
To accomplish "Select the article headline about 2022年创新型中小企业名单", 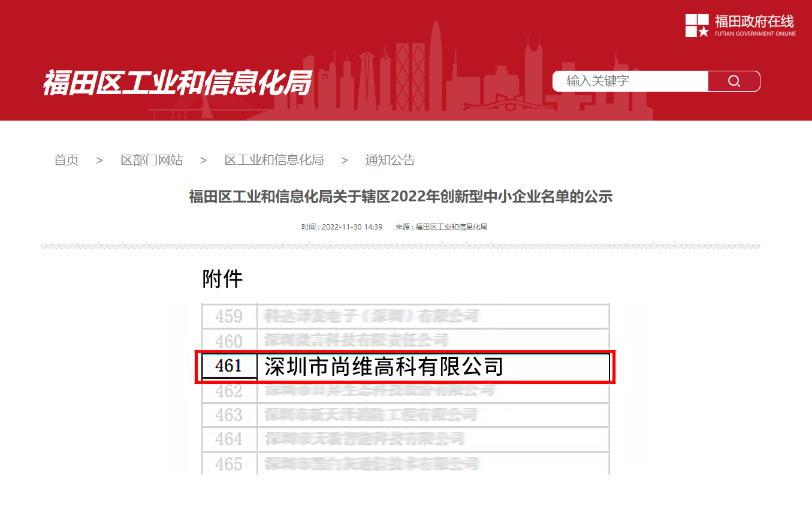I will click(x=401, y=197).
